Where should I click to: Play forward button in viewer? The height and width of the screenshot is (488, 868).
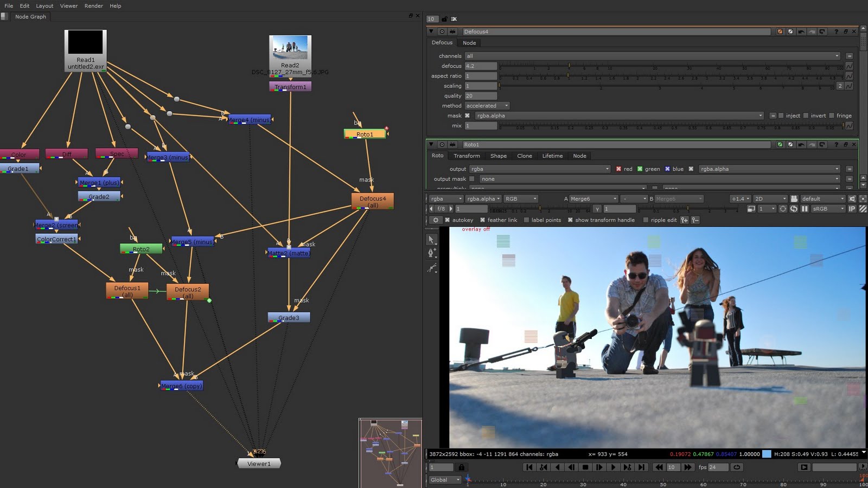tap(613, 467)
